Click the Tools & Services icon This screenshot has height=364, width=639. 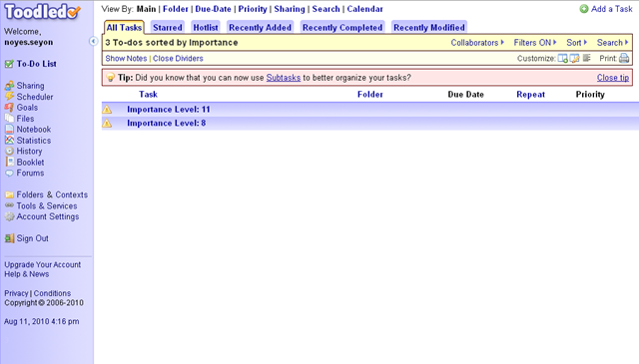tap(9, 205)
